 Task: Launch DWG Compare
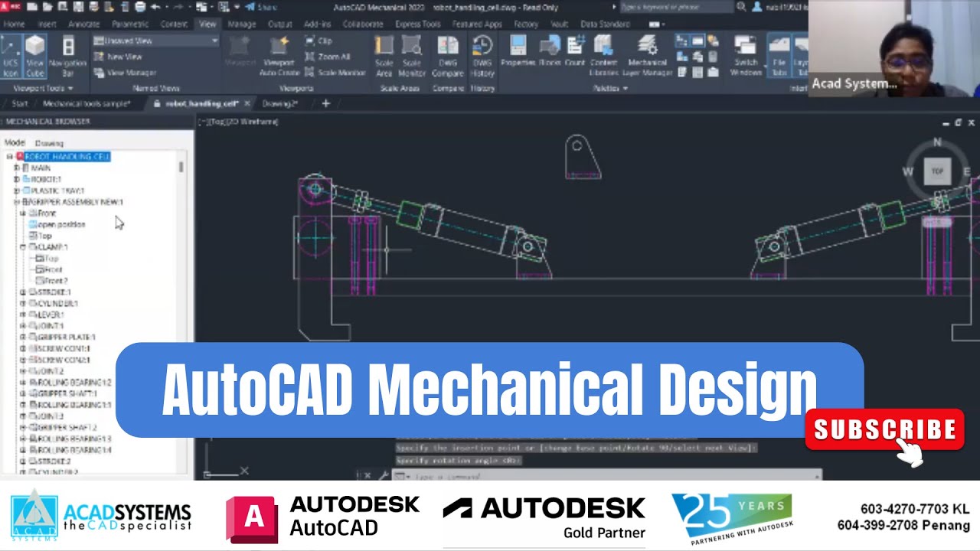point(448,55)
